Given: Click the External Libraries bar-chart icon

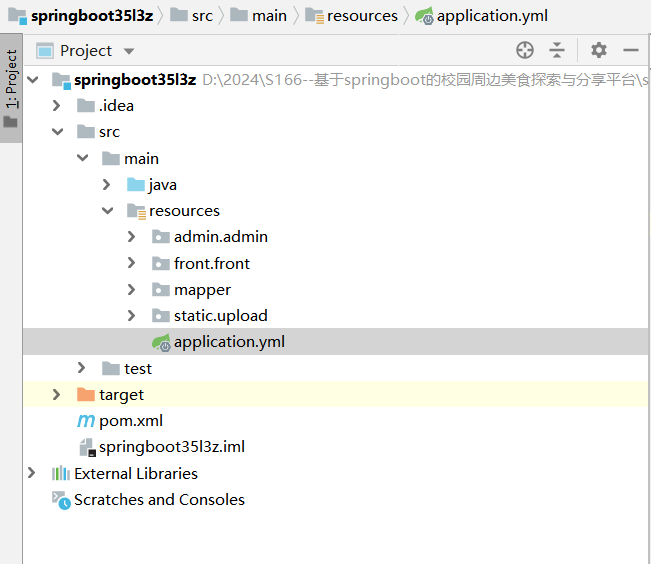Looking at the screenshot, I should [x=61, y=474].
